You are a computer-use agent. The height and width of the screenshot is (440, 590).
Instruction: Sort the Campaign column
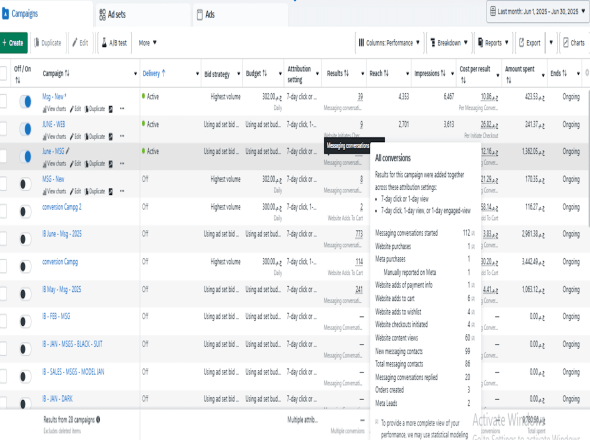(x=56, y=73)
